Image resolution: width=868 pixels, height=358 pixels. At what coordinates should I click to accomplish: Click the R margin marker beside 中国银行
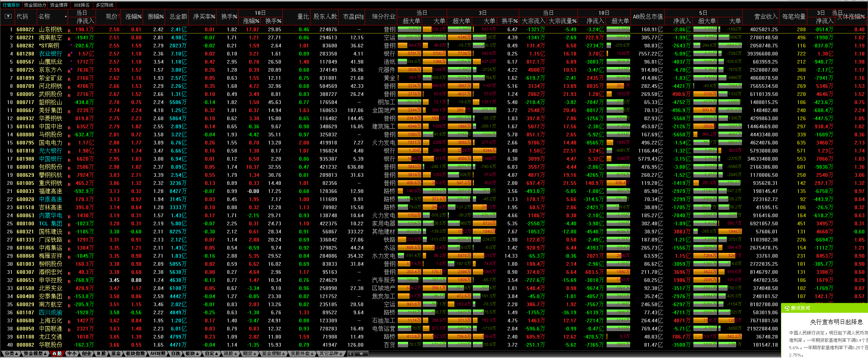[69, 160]
